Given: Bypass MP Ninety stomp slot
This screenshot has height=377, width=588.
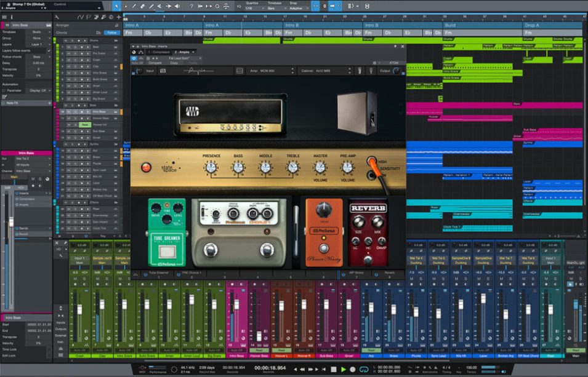Looking at the screenshot, I should pyautogui.click(x=343, y=274).
